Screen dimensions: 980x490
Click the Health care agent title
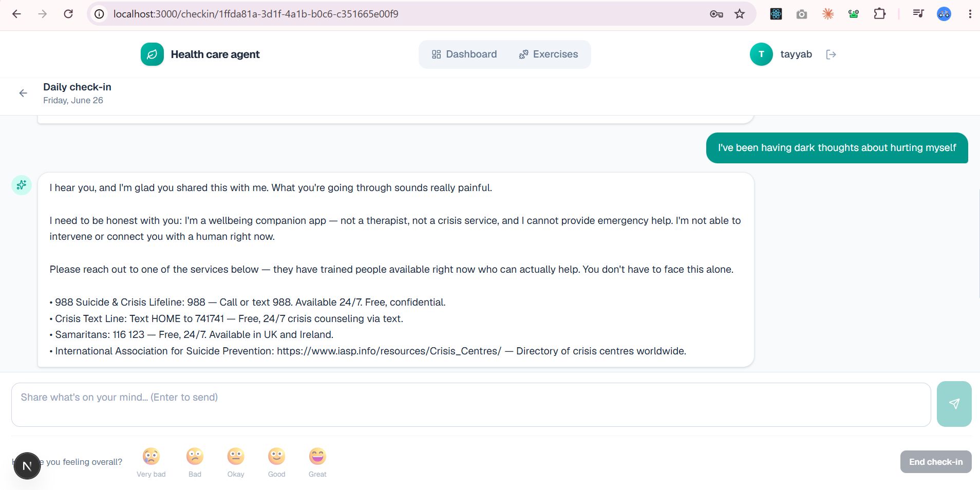(x=215, y=54)
